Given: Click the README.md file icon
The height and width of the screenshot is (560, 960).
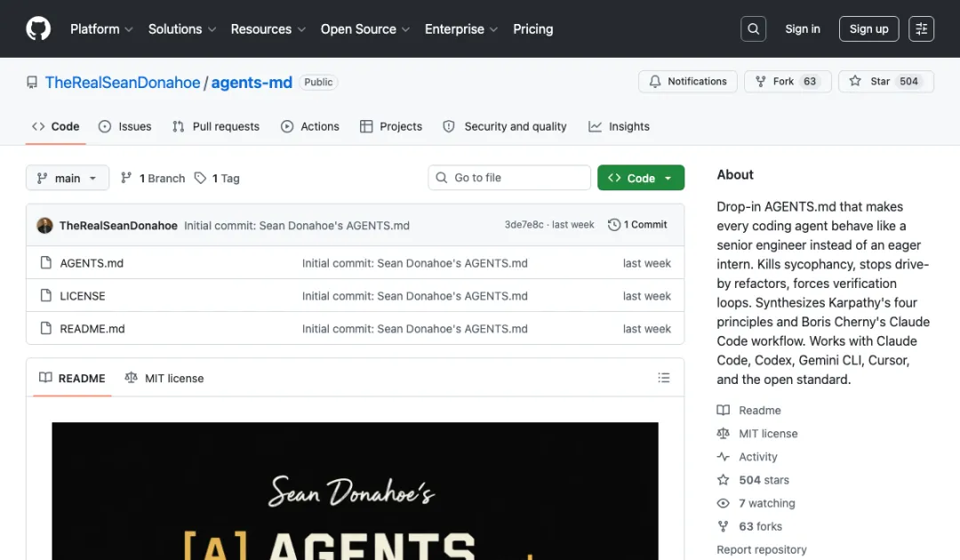Looking at the screenshot, I should (x=46, y=328).
